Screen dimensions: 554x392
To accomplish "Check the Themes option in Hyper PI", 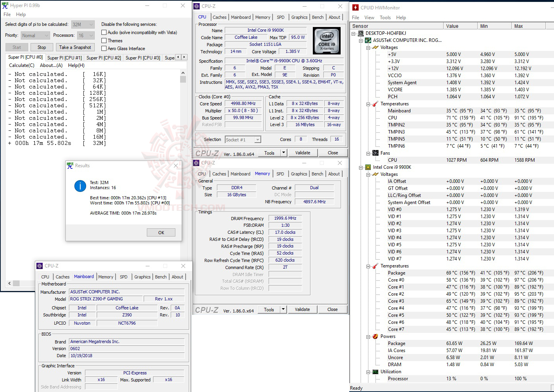I will [104, 40].
